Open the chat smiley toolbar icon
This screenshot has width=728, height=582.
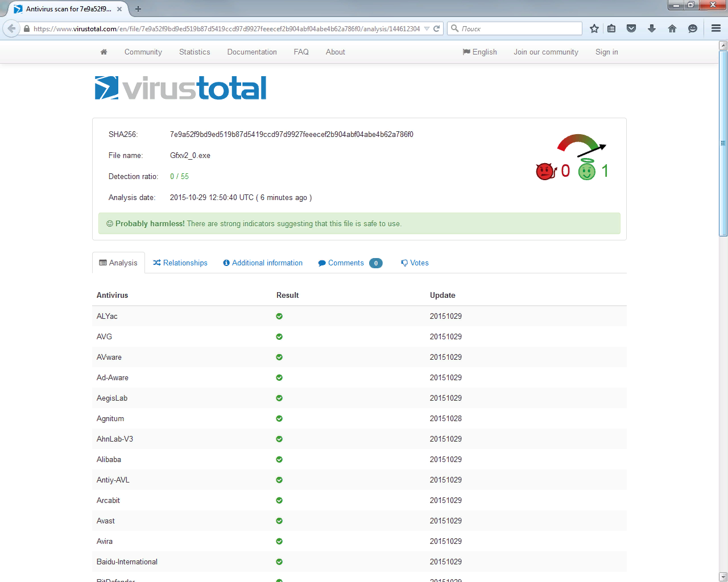(693, 28)
